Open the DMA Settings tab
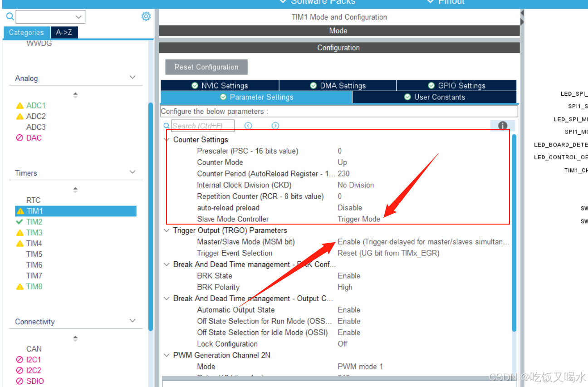588x387 pixels. point(338,85)
